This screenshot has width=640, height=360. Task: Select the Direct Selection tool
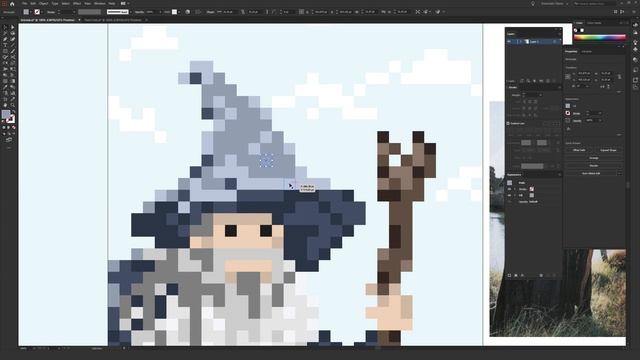click(x=13, y=27)
